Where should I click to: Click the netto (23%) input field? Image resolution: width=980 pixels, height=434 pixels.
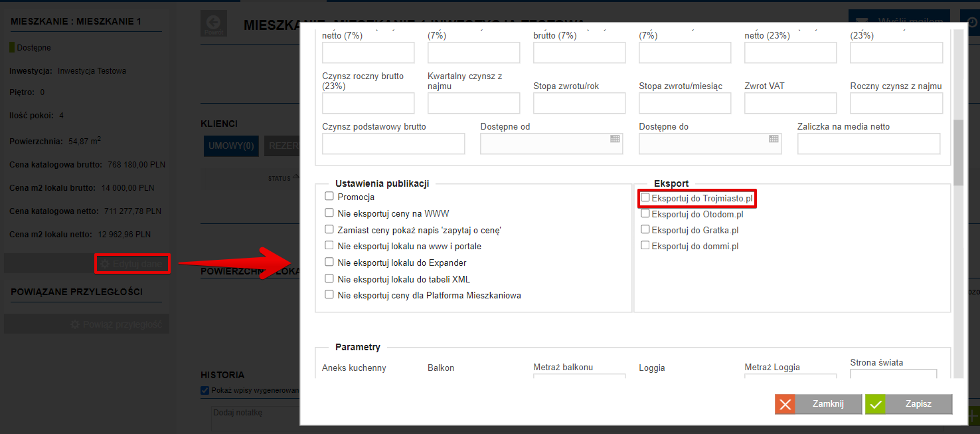790,53
